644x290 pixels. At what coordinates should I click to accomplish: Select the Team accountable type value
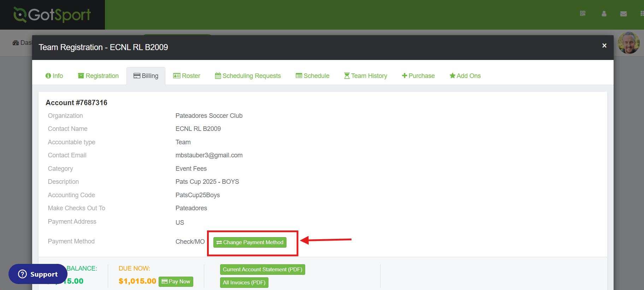(183, 142)
